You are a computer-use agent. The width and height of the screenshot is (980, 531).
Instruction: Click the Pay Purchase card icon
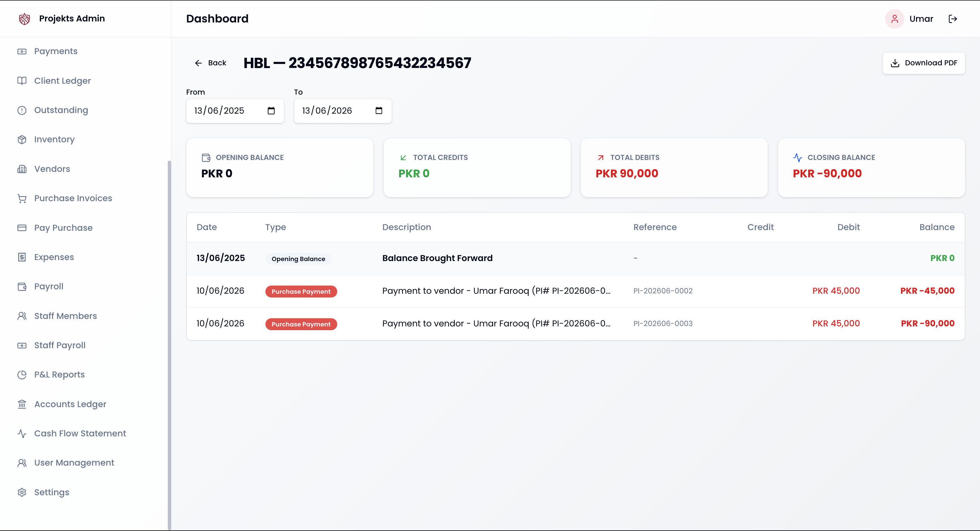[x=22, y=228]
